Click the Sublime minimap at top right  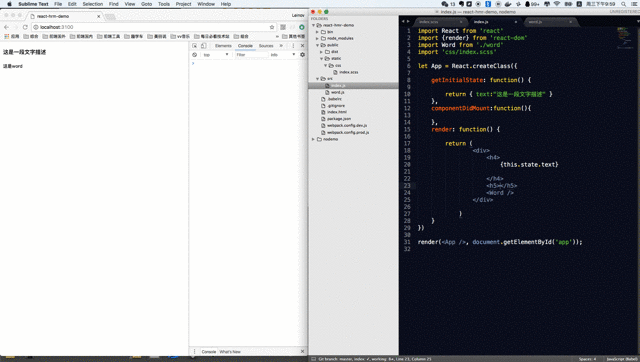(625, 37)
